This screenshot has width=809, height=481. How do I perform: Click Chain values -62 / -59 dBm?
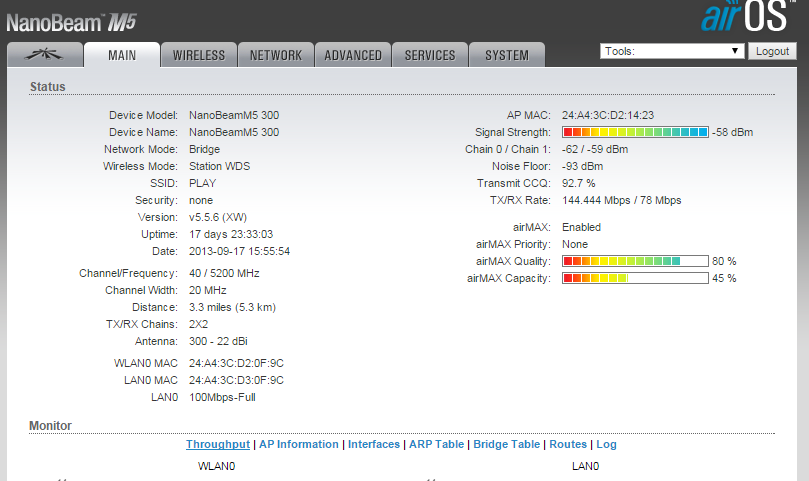[x=595, y=149]
